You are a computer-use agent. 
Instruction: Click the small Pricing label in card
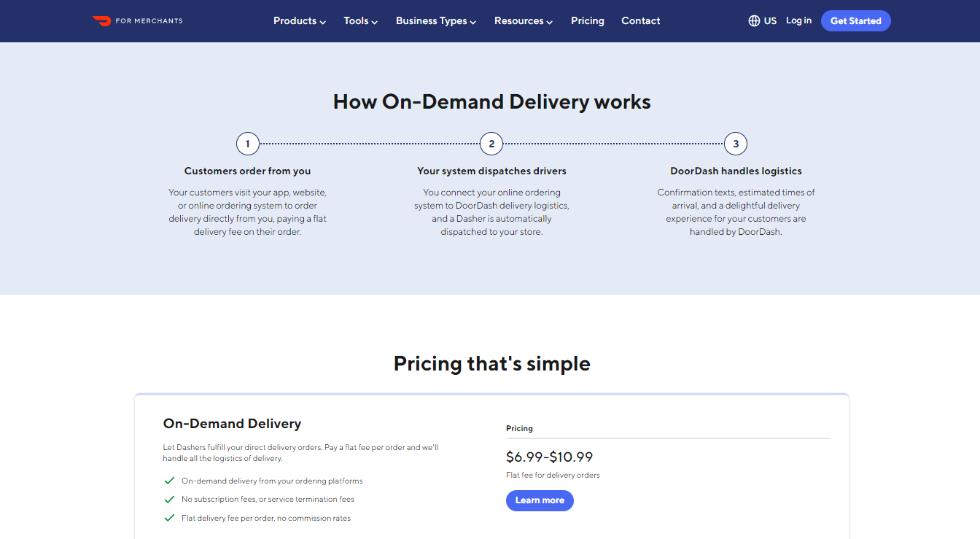519,429
